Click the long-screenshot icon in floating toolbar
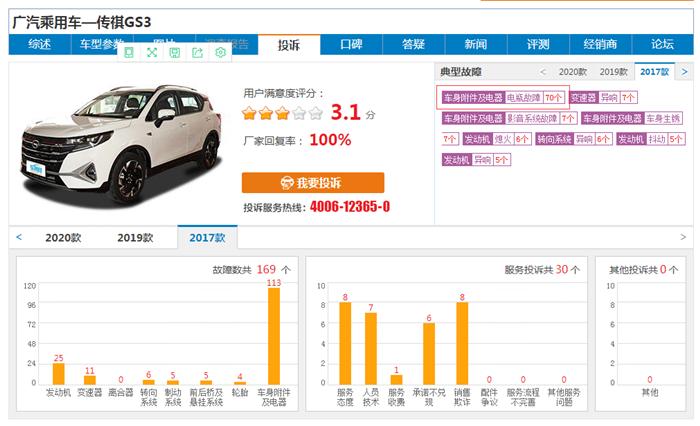700x426 pixels. pyautogui.click(x=129, y=53)
